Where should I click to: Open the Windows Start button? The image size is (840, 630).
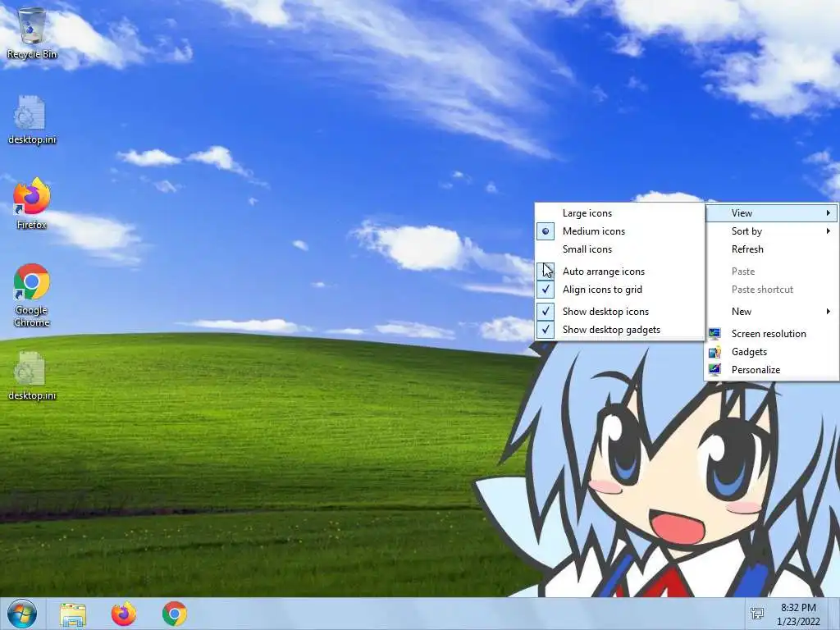tap(22, 614)
